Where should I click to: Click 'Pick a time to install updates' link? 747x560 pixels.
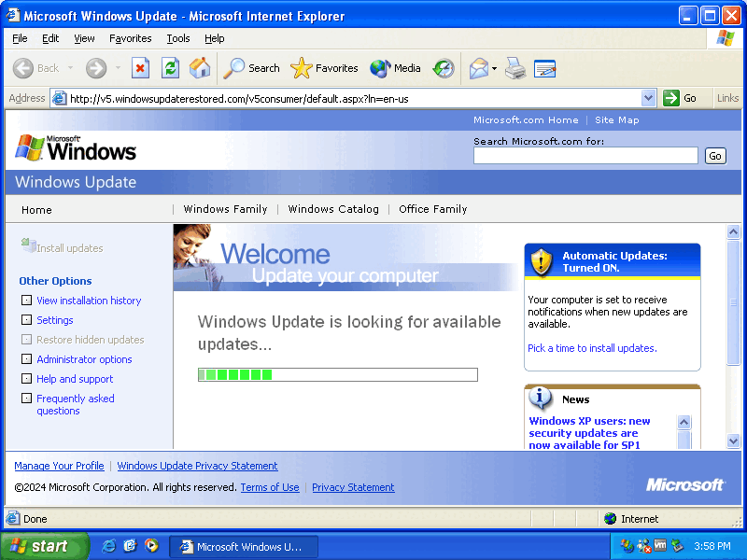coord(592,348)
